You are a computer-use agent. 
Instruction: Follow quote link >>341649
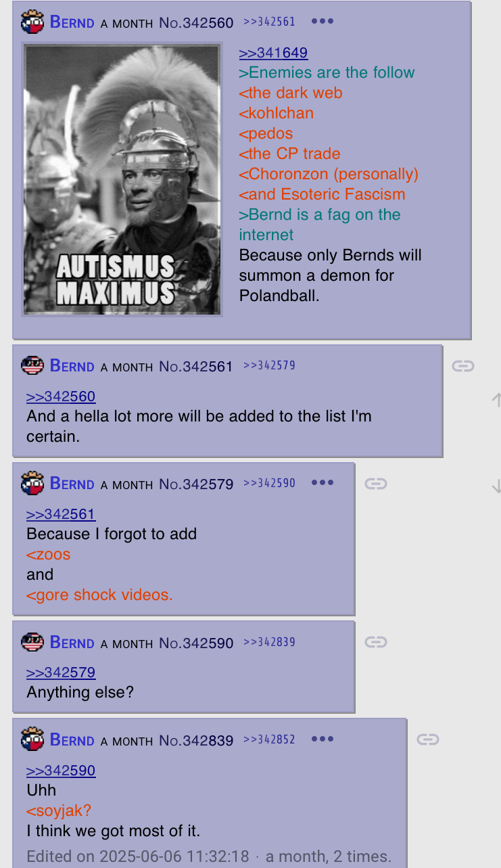pos(273,53)
